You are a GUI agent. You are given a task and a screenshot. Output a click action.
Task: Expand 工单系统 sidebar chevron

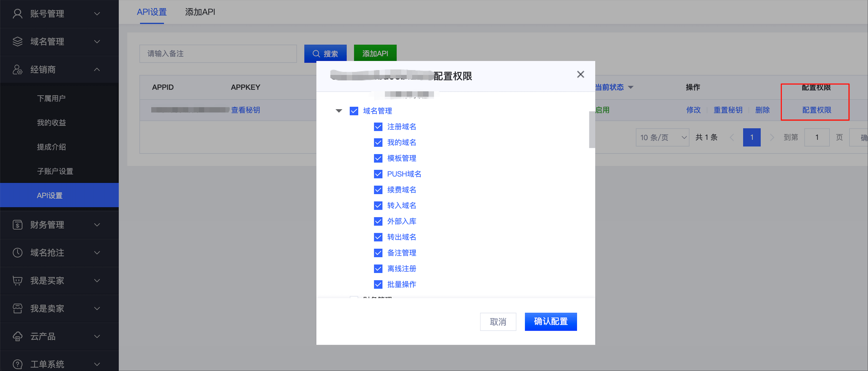97,364
